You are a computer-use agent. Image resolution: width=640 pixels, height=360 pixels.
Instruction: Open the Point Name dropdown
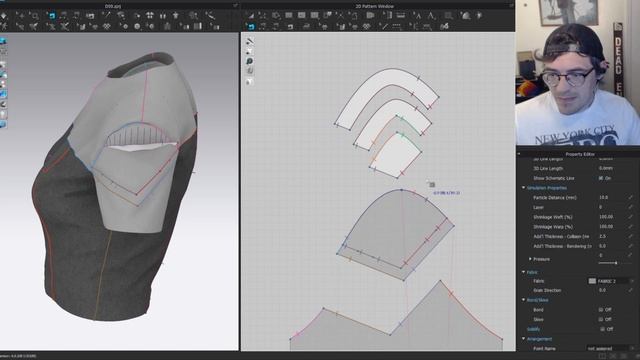coord(611,349)
